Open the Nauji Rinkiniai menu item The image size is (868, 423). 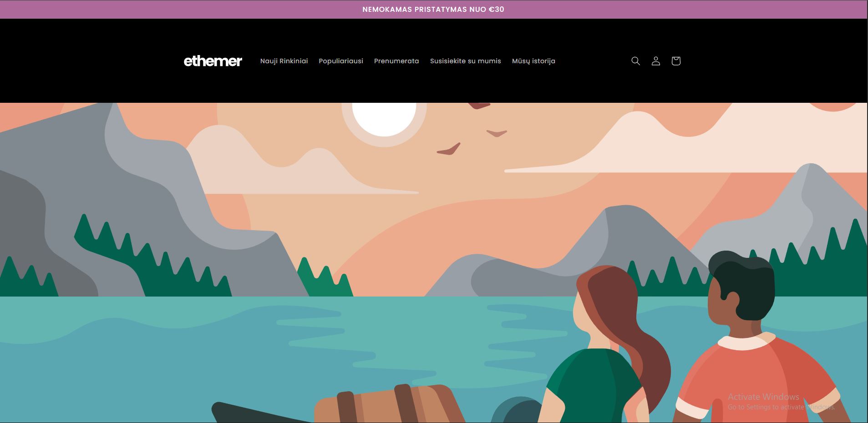pyautogui.click(x=284, y=61)
